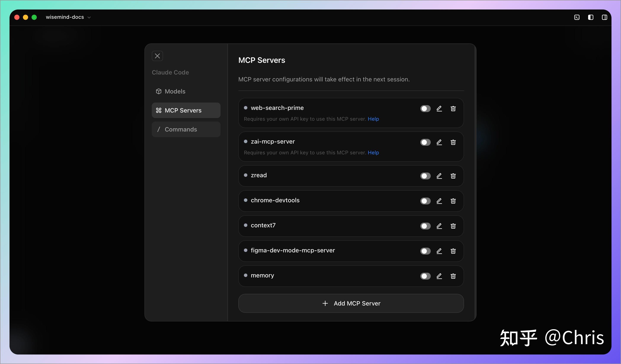Click the Add MCP Server button
Viewport: 621px width, 364px height.
click(x=351, y=303)
